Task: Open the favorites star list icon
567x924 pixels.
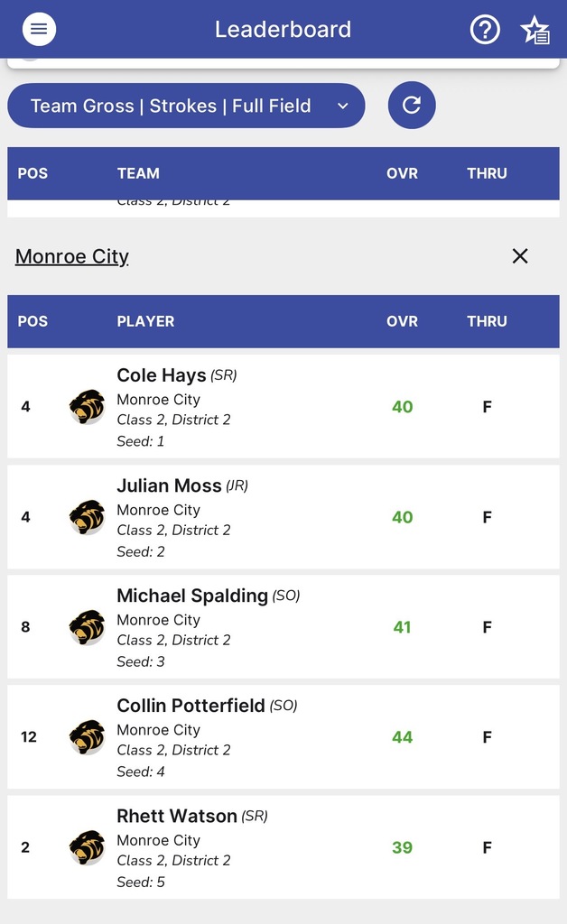Action: tap(535, 31)
